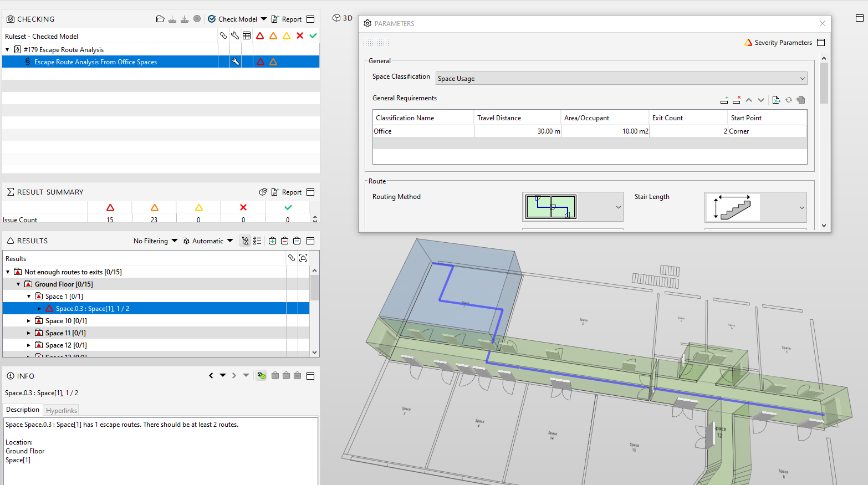Switch to Description tab in Info

click(23, 410)
